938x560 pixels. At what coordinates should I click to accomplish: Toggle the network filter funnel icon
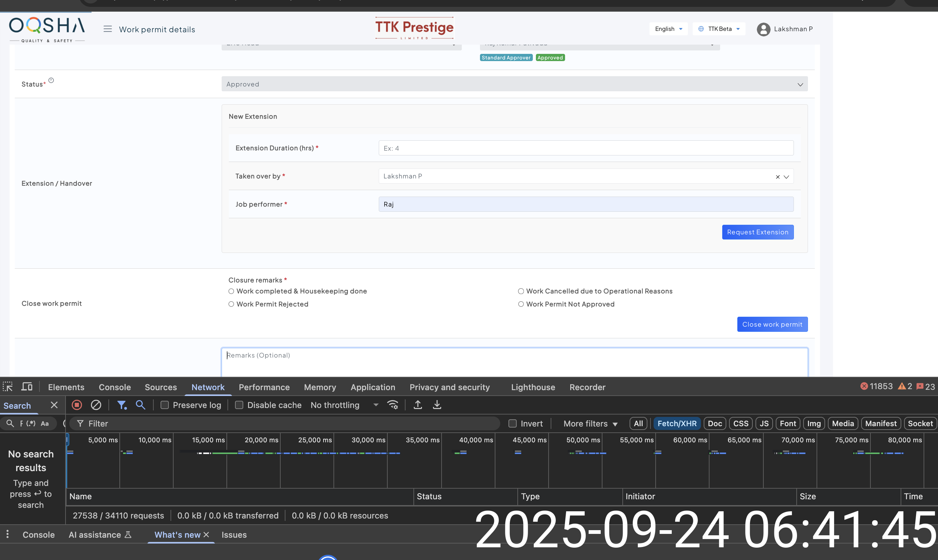(x=121, y=405)
